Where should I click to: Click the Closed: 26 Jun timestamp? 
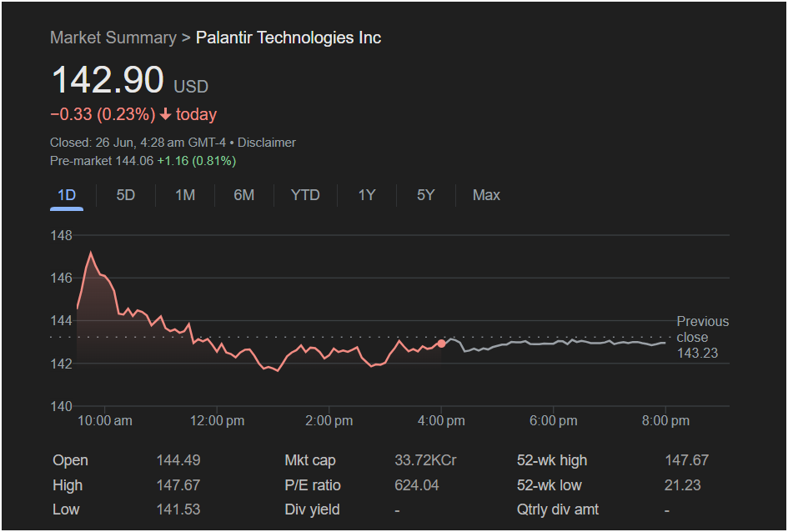coord(138,143)
